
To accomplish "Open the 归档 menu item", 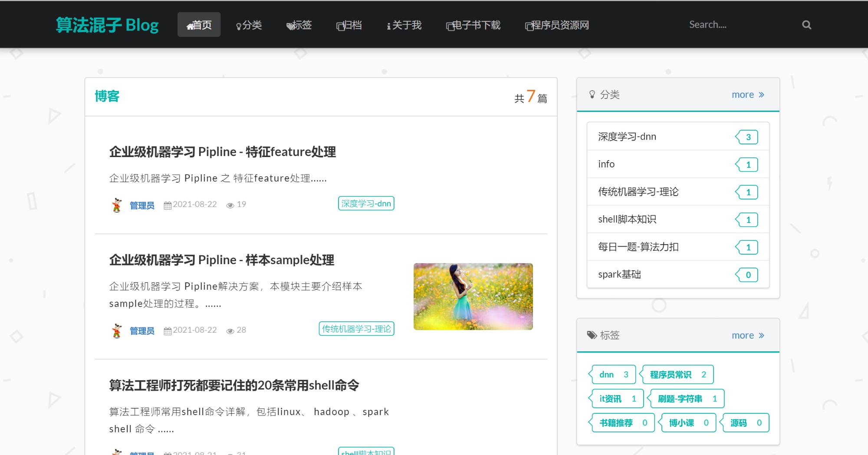I will pos(349,25).
